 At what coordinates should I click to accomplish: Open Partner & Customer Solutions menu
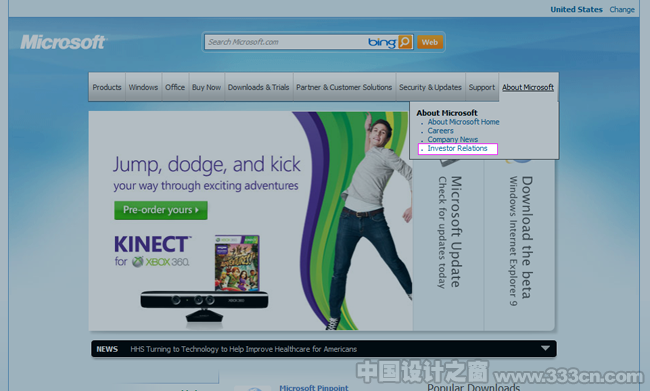point(344,87)
